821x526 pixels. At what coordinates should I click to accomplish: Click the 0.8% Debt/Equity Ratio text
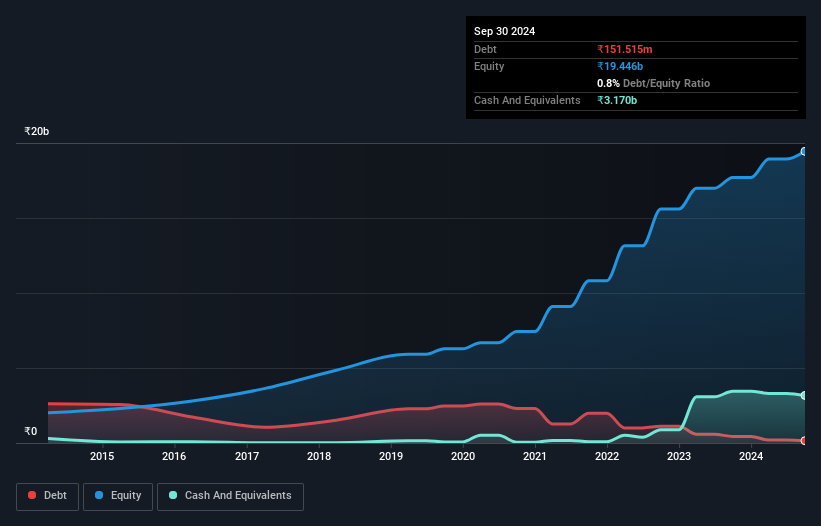[x=653, y=83]
